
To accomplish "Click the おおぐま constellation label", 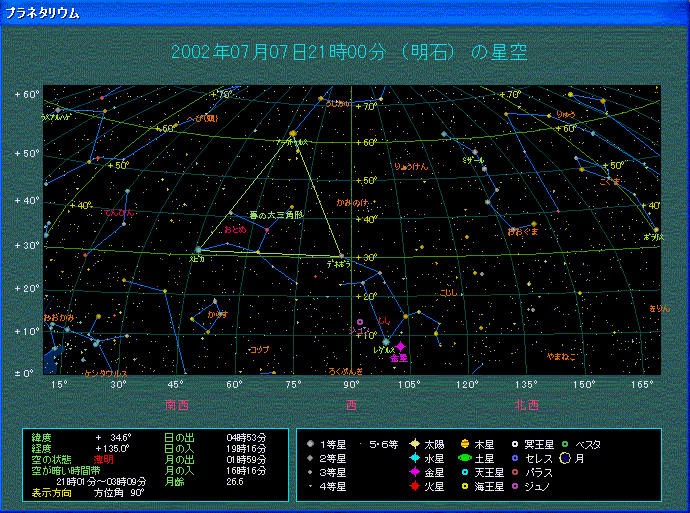I will click(522, 232).
